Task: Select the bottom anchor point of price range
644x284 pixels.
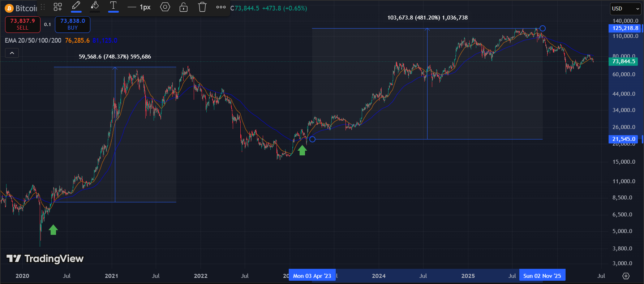Action: [313, 139]
